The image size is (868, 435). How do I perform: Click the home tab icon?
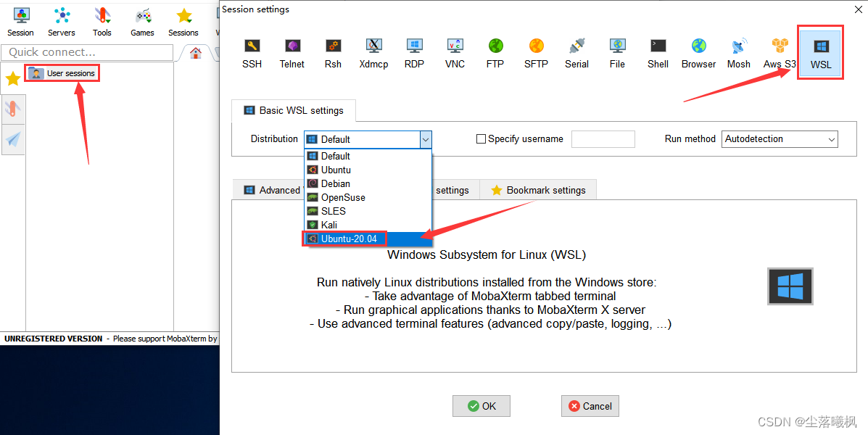[195, 53]
